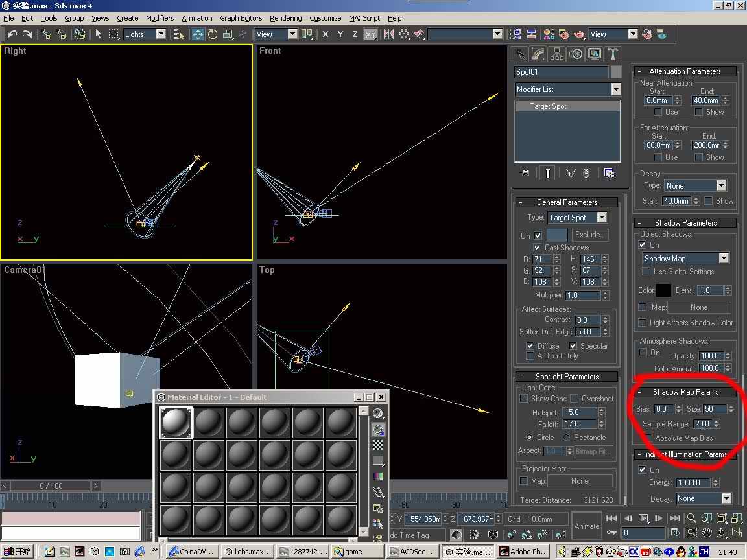Open the Lights selection filter dropdown

(x=161, y=34)
